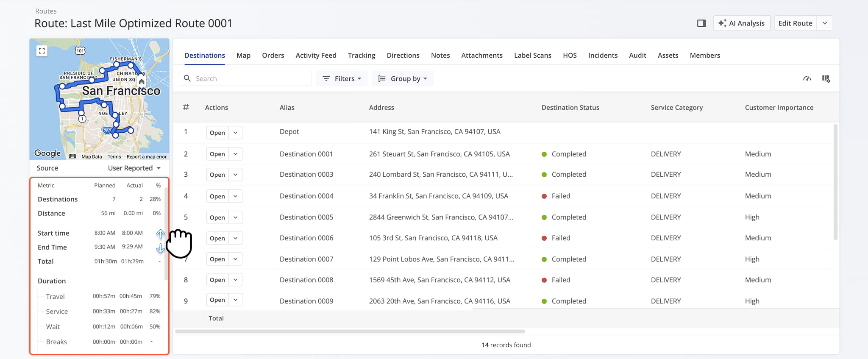
Task: Click Open for Destination 0004
Action: click(x=217, y=196)
